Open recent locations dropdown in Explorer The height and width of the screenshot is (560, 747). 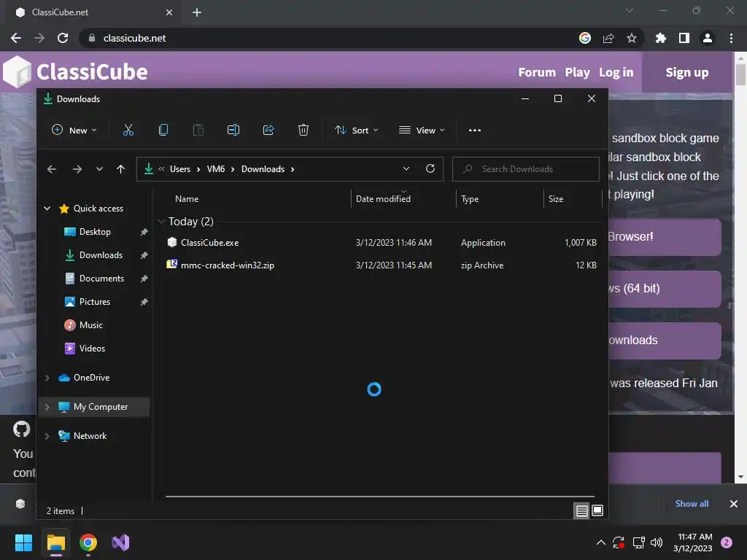click(99, 169)
